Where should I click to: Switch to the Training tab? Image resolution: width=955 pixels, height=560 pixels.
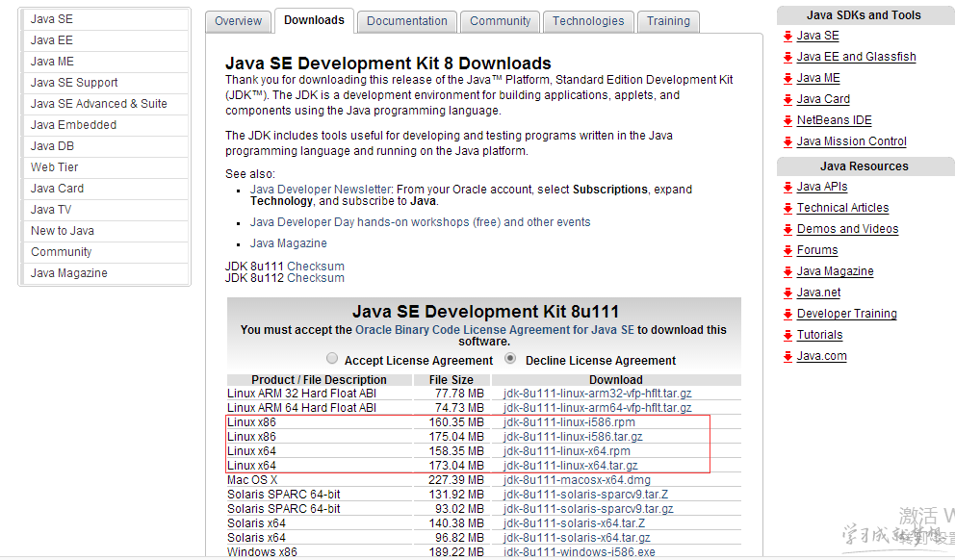[x=668, y=21]
